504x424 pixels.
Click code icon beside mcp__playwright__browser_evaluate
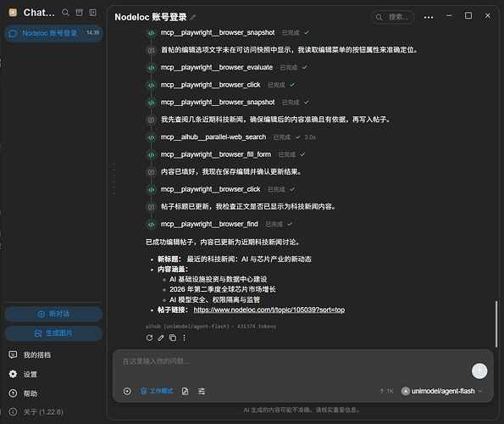151,68
